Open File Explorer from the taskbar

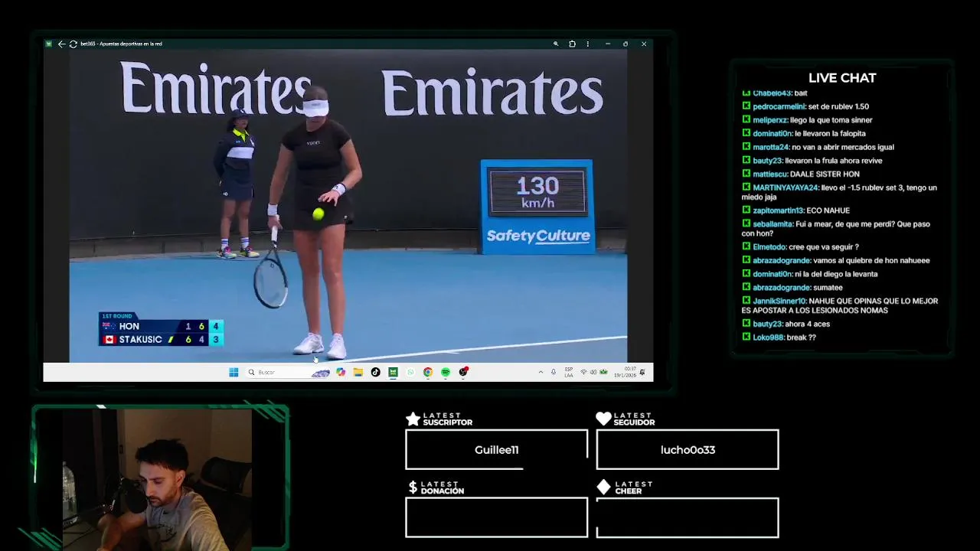coord(358,372)
